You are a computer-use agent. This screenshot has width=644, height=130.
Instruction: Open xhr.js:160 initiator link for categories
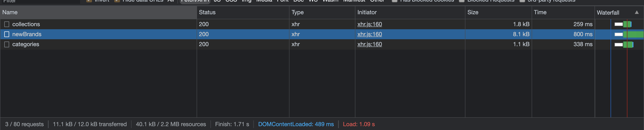tap(370, 44)
